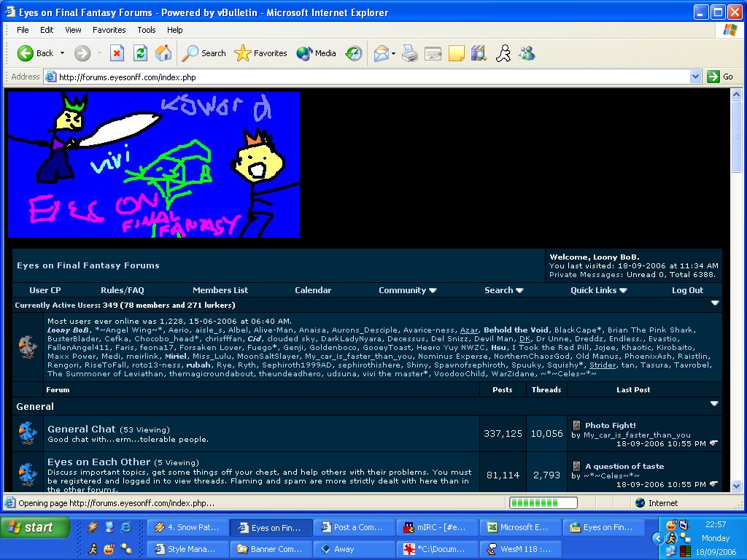
Task: Open the A question of taste thread
Action: click(x=624, y=467)
